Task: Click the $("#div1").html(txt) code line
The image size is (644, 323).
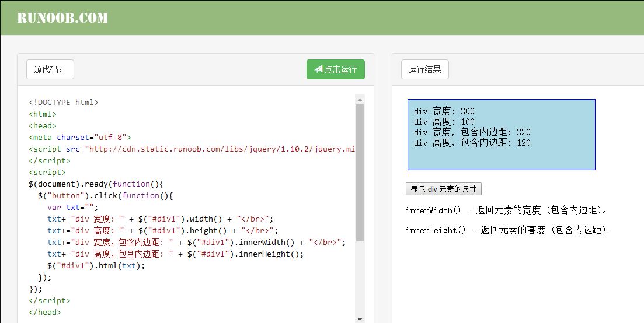Action: (96, 266)
